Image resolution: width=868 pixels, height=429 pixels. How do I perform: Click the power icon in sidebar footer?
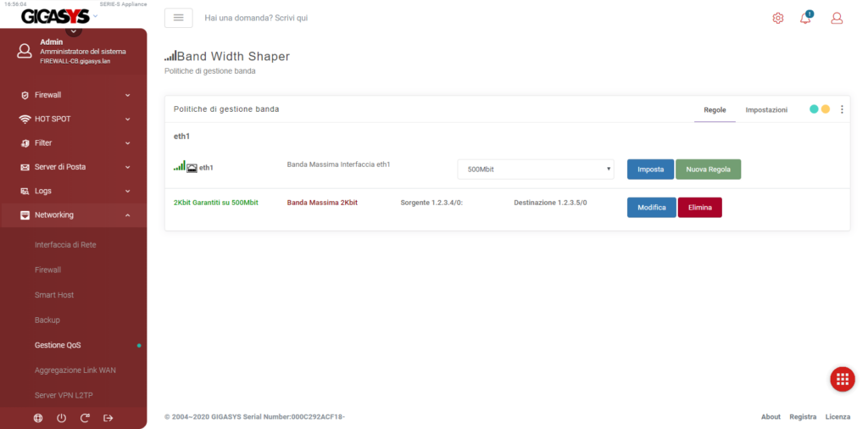coord(61,418)
